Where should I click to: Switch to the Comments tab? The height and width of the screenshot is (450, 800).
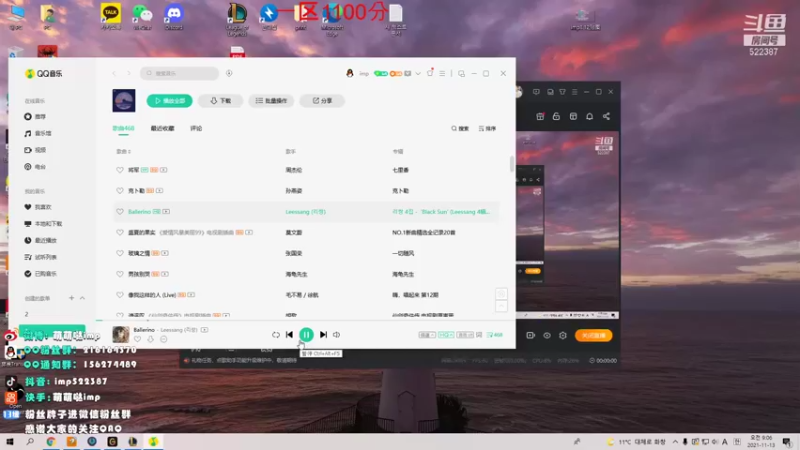(196, 129)
